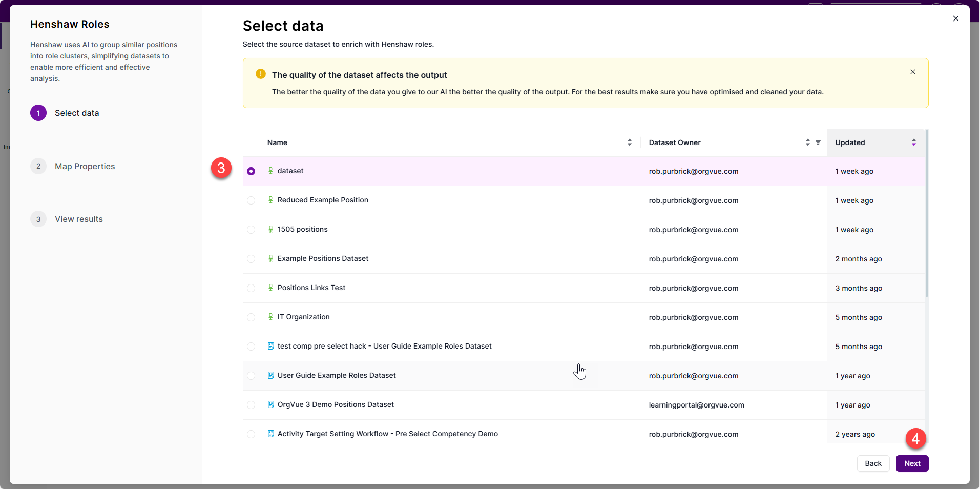Click the yellow warning exclamation icon
The width and height of the screenshot is (980, 489).
tap(261, 74)
